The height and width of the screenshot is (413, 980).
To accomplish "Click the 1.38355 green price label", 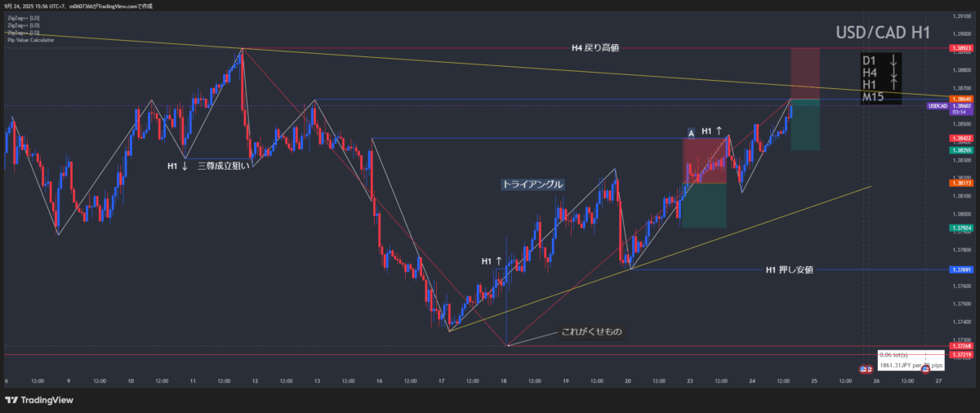I will pyautogui.click(x=960, y=150).
